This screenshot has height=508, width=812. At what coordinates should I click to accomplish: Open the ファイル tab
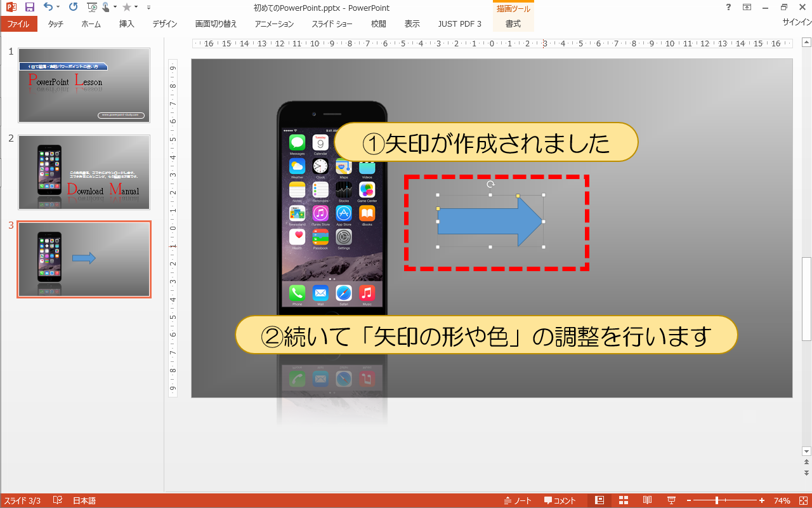click(18, 24)
